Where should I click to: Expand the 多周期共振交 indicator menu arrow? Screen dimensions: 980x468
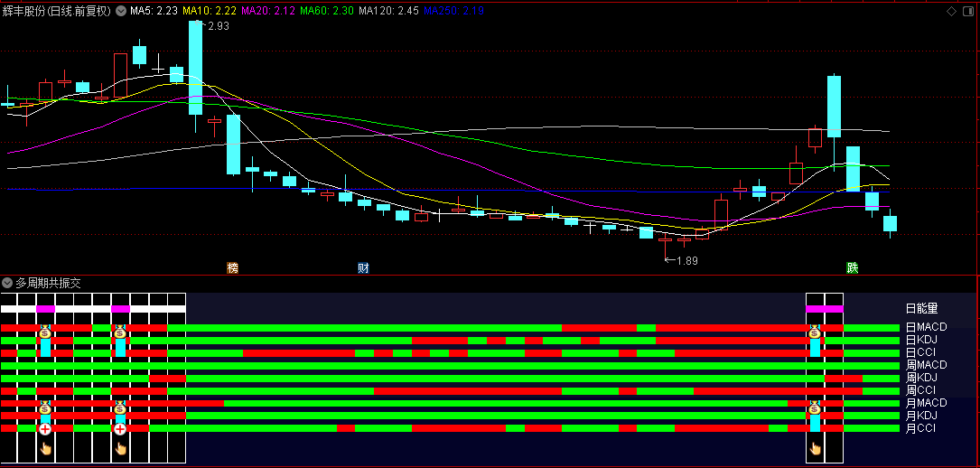pos(7,283)
